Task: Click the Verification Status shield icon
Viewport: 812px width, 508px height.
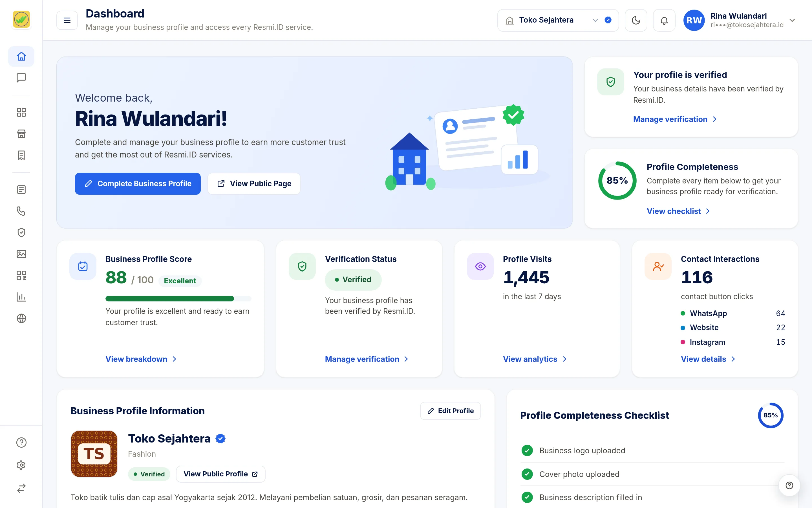Action: tap(302, 266)
